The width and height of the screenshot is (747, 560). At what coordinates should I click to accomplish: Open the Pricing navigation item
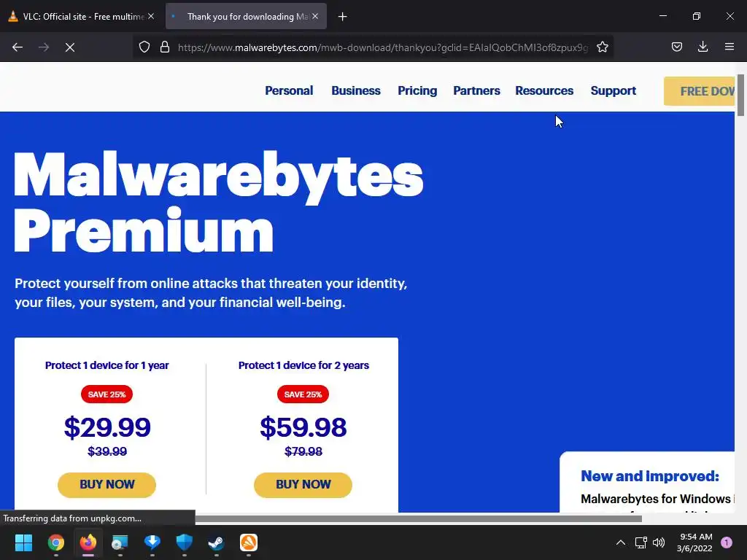(417, 90)
